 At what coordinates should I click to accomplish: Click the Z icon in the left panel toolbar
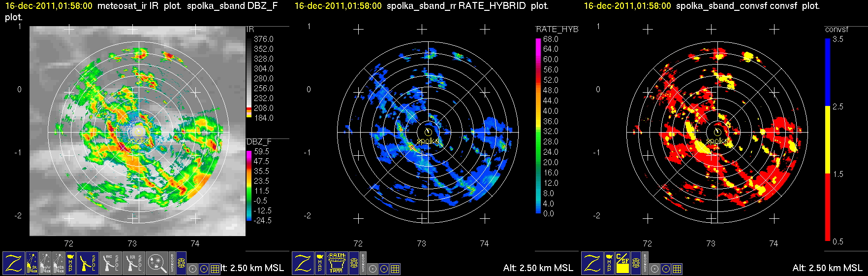point(14,263)
